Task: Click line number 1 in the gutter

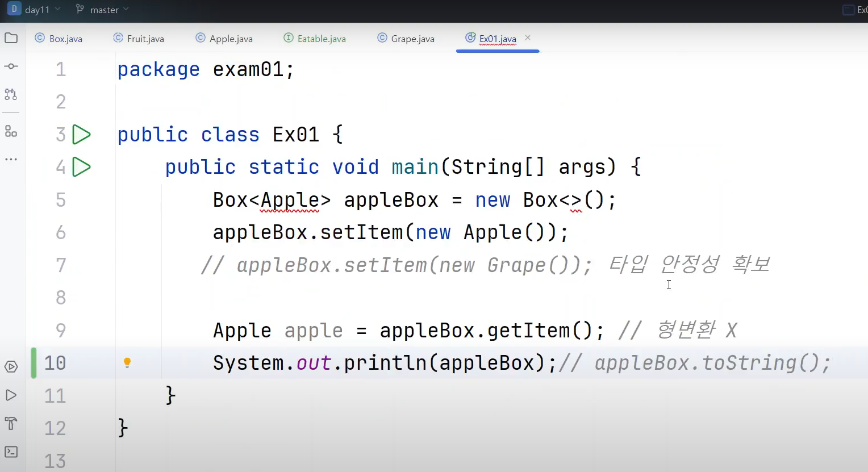Action: pyautogui.click(x=61, y=69)
